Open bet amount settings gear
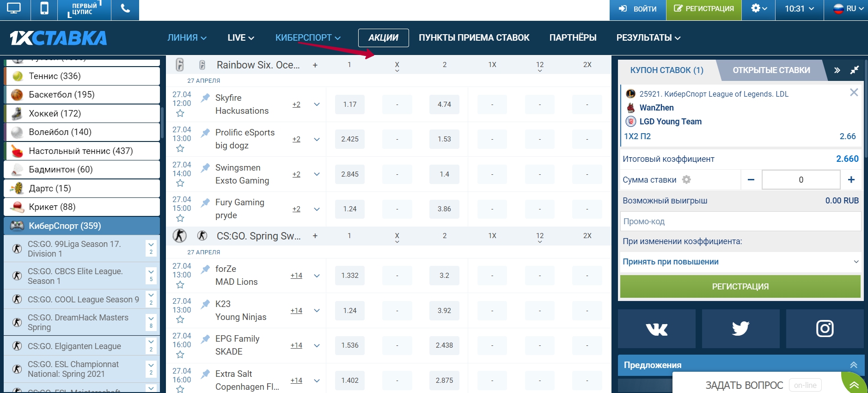868x393 pixels. click(687, 180)
